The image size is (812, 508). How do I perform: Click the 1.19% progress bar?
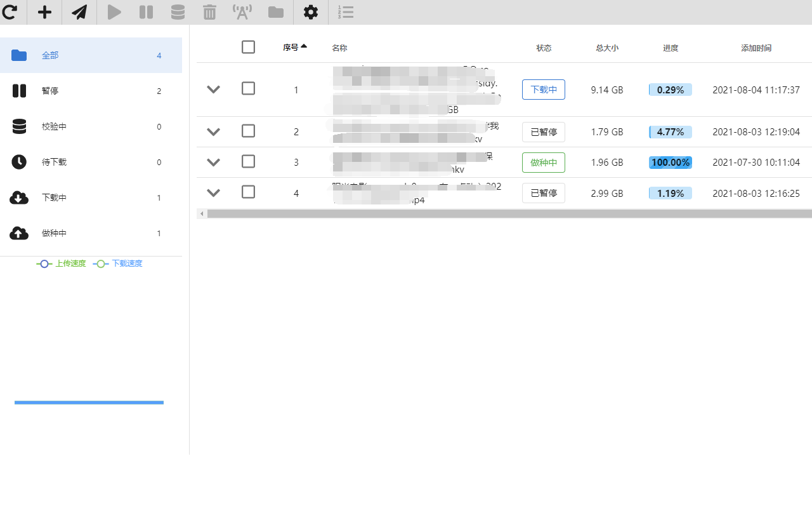point(671,193)
